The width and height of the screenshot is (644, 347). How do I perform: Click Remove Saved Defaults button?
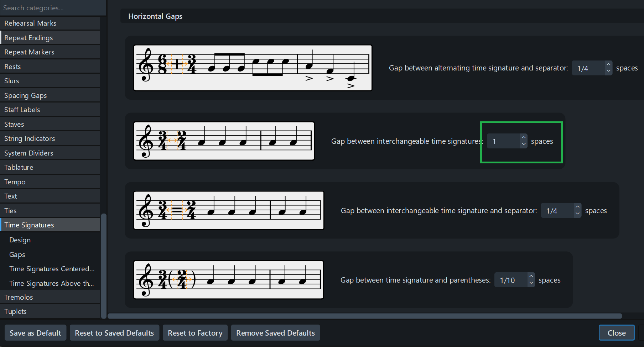click(x=275, y=333)
